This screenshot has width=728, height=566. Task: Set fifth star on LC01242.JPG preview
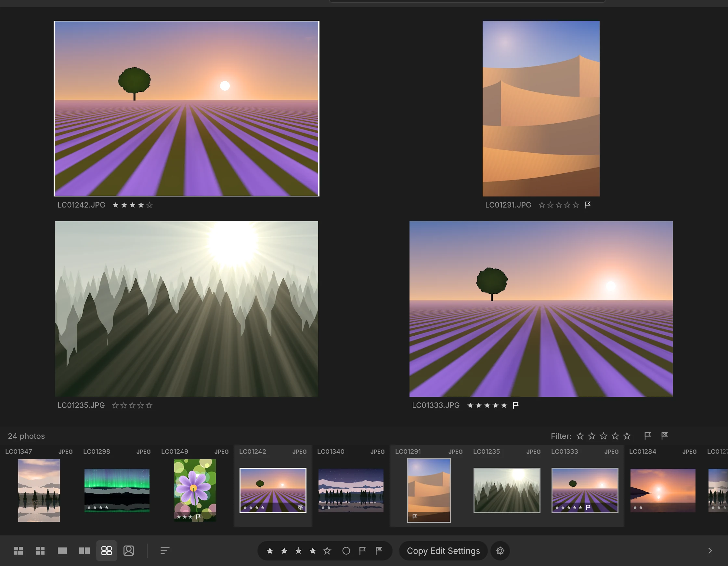149,205
